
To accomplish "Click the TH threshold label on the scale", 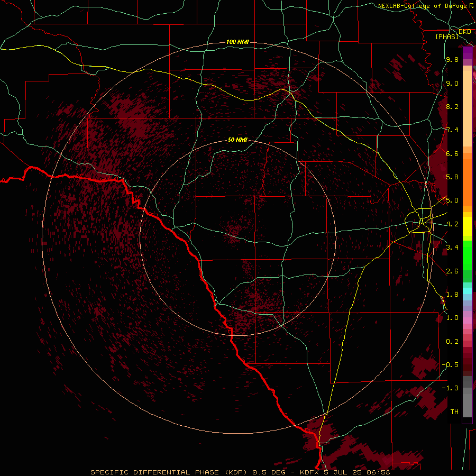I will coord(454,412).
